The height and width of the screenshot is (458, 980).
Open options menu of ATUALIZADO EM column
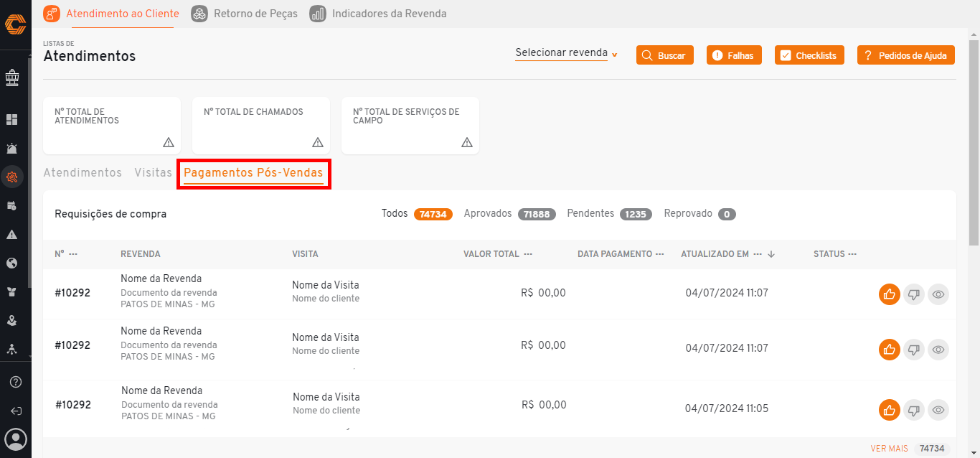point(758,254)
